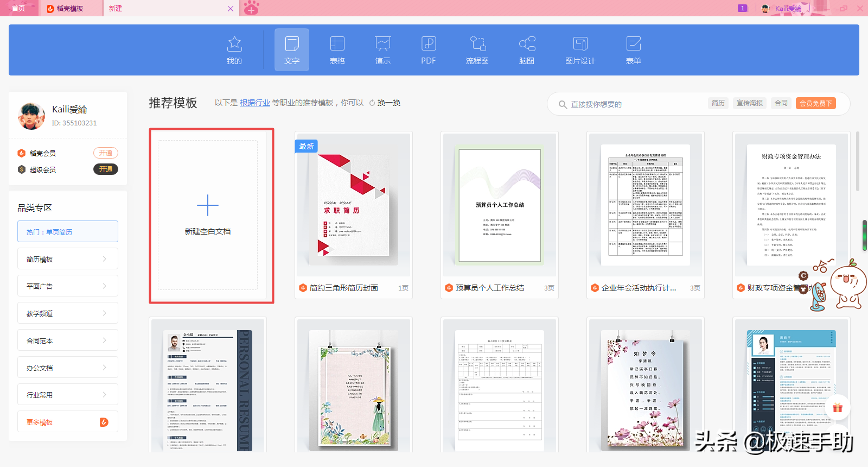The width and height of the screenshot is (868, 467).
Task: Click the profile avatar in the sidebar
Action: [31, 116]
